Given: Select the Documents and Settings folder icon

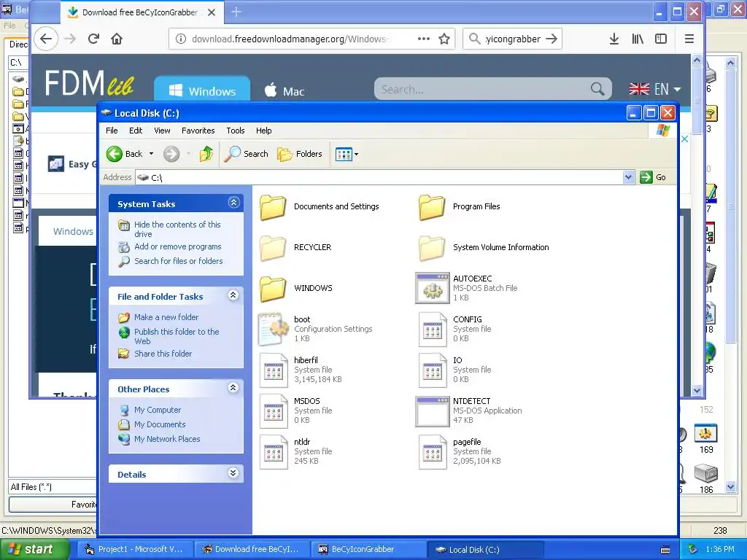Looking at the screenshot, I should (x=273, y=208).
